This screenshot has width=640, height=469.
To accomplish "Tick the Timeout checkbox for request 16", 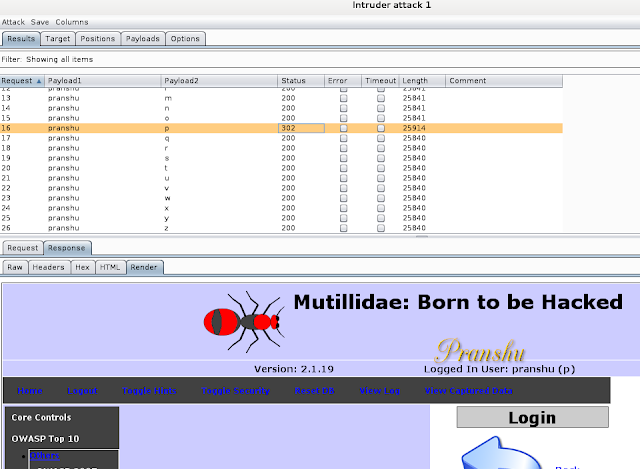I will point(381,128).
